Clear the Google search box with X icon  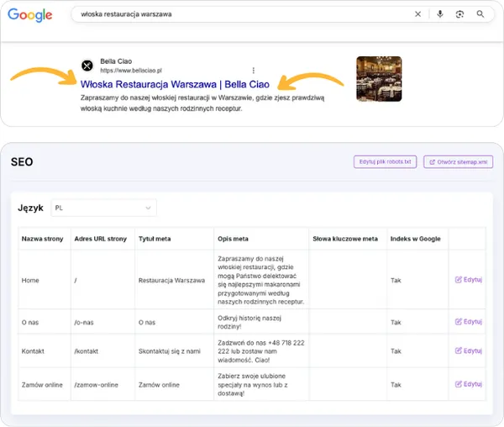(x=417, y=14)
